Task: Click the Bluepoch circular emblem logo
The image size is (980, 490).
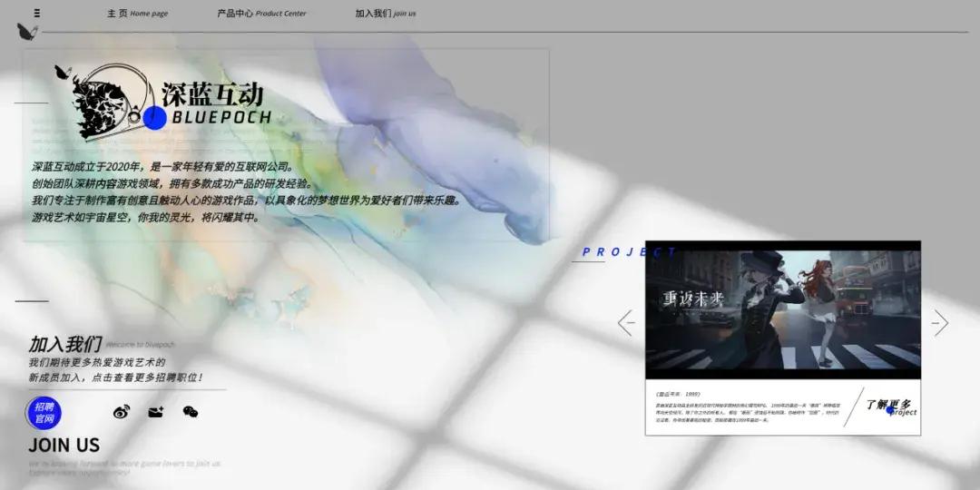Action: (107, 100)
